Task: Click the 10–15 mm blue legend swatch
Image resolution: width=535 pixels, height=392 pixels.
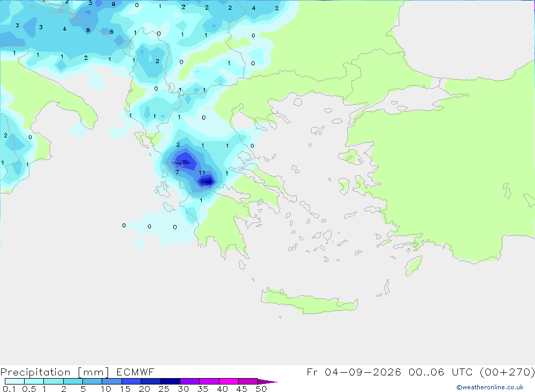Action: pyautogui.click(x=112, y=381)
